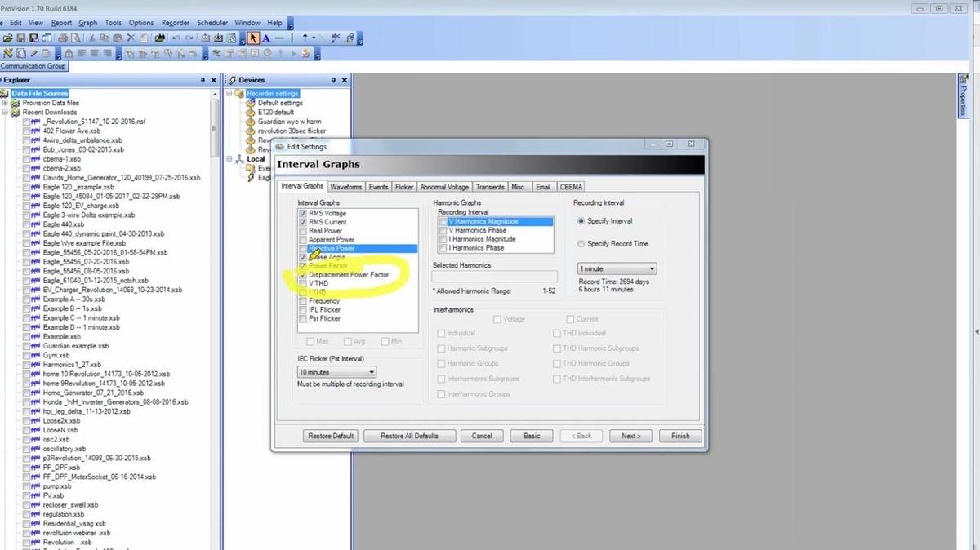Click the save disk toolbar icon

tap(21, 38)
